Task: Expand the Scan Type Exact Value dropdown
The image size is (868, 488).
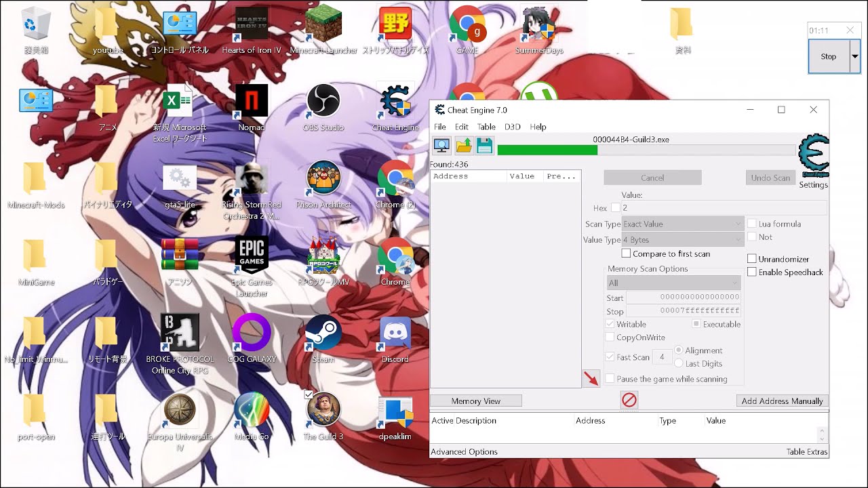Action: tap(683, 224)
